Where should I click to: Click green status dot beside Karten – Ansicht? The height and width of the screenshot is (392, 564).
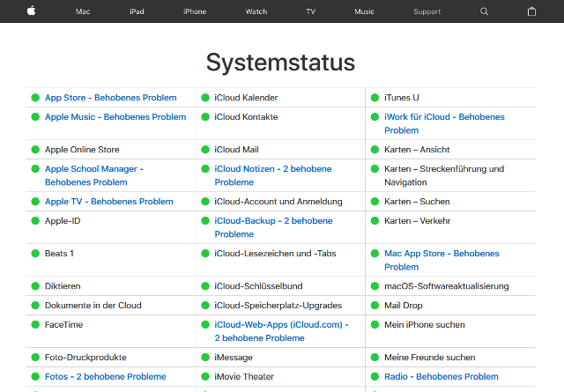pyautogui.click(x=375, y=150)
